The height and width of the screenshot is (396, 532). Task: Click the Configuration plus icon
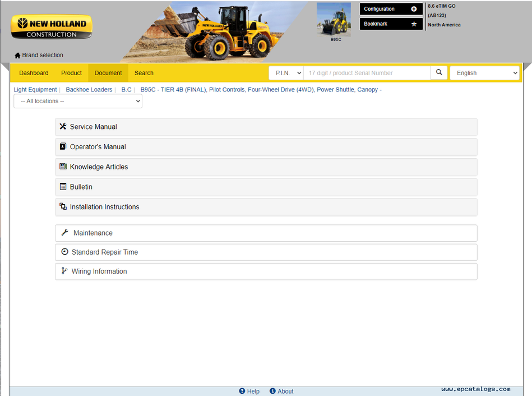tap(414, 9)
